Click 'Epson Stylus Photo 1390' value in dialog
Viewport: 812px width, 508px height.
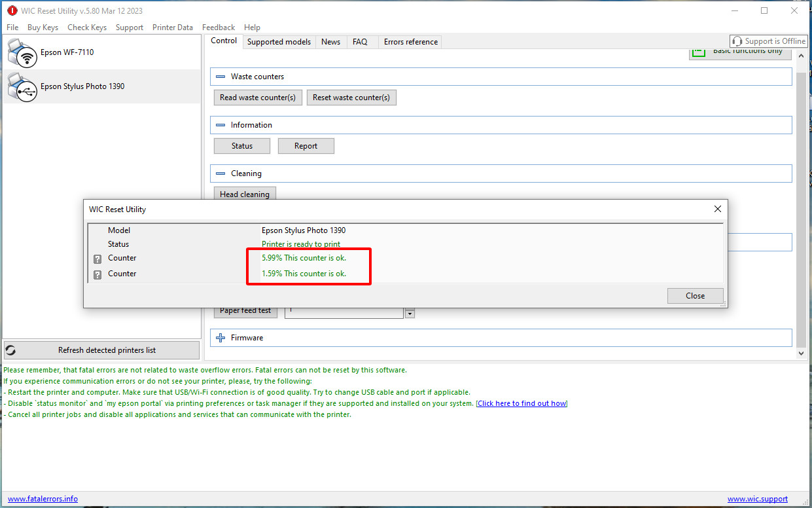click(304, 230)
